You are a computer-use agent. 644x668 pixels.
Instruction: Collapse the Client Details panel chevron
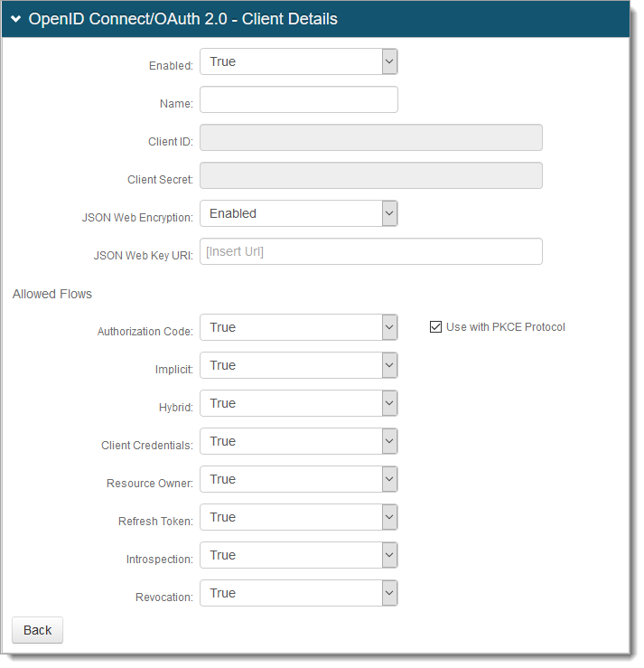tap(15, 19)
